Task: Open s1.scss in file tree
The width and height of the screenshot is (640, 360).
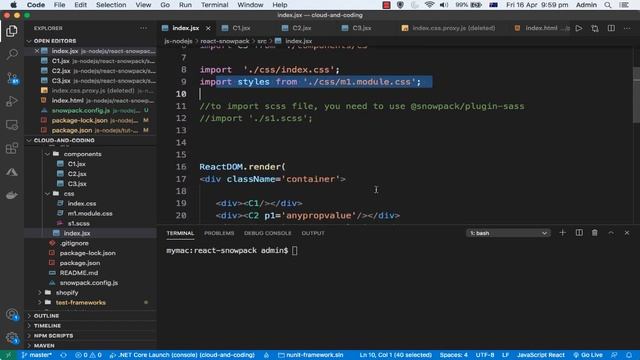Action: (78, 223)
